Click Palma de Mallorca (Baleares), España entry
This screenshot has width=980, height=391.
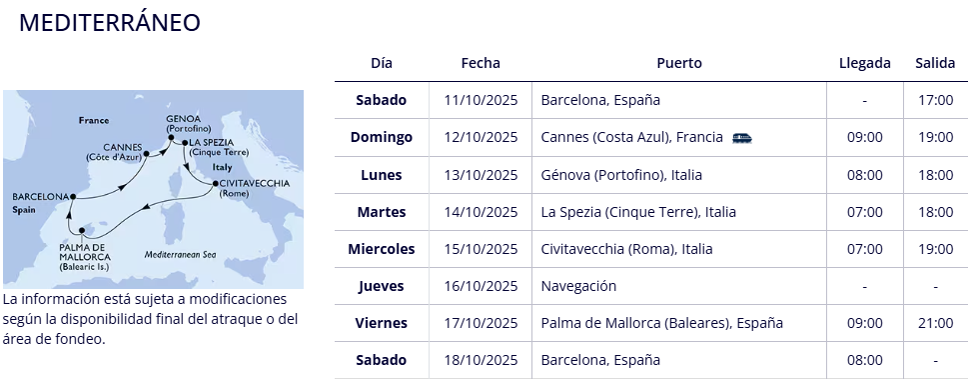pos(662,323)
